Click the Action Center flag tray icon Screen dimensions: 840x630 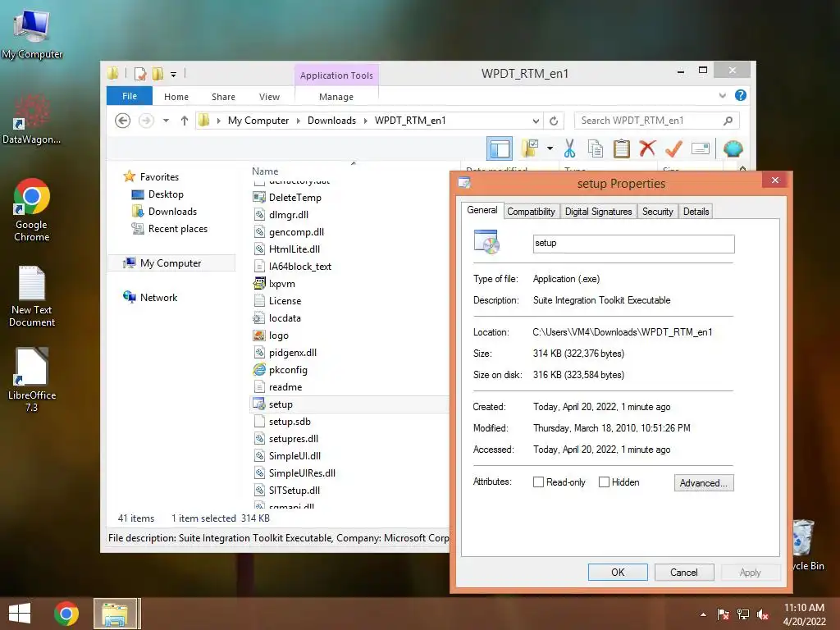tap(724, 614)
